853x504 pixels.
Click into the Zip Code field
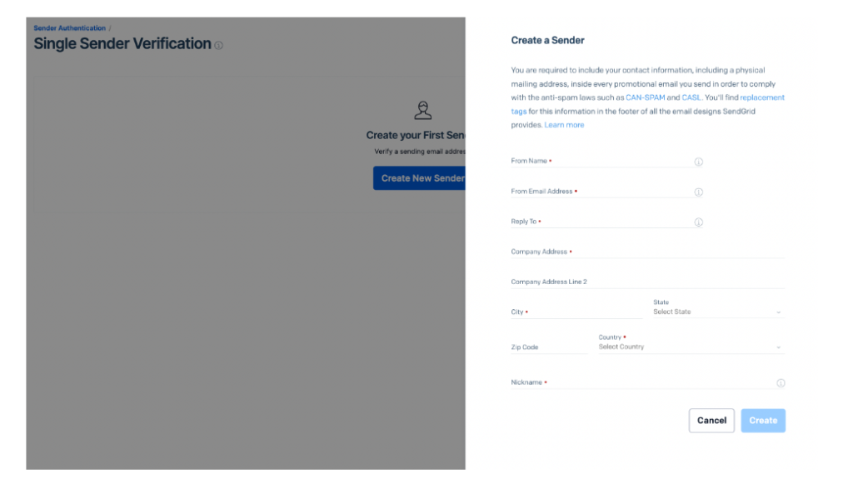tap(550, 347)
